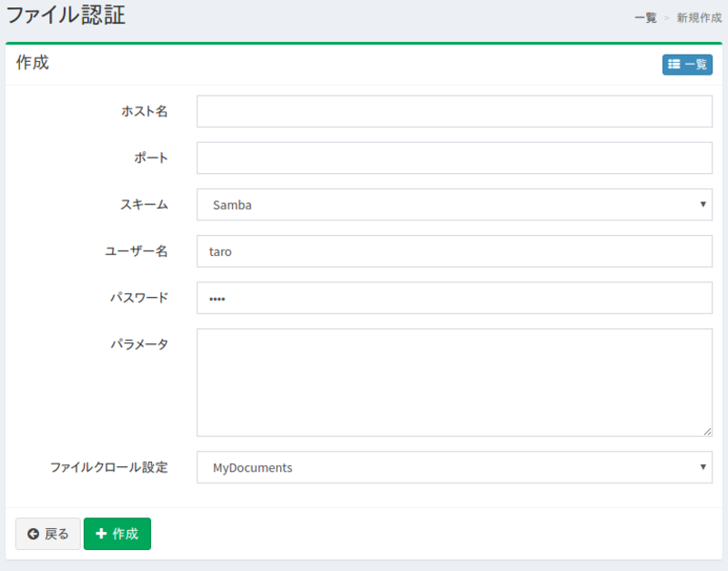Expand the ファイルクロール設定 dropdown arrow
728x571 pixels.
[x=703, y=467]
